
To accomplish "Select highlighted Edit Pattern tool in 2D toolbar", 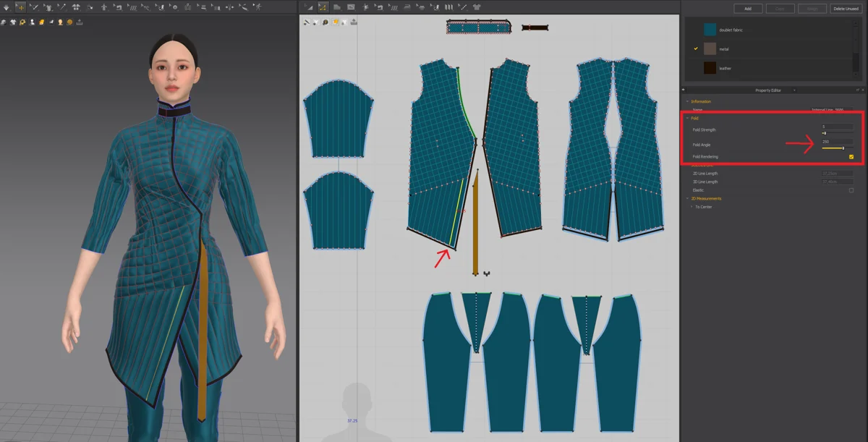I will [x=323, y=7].
